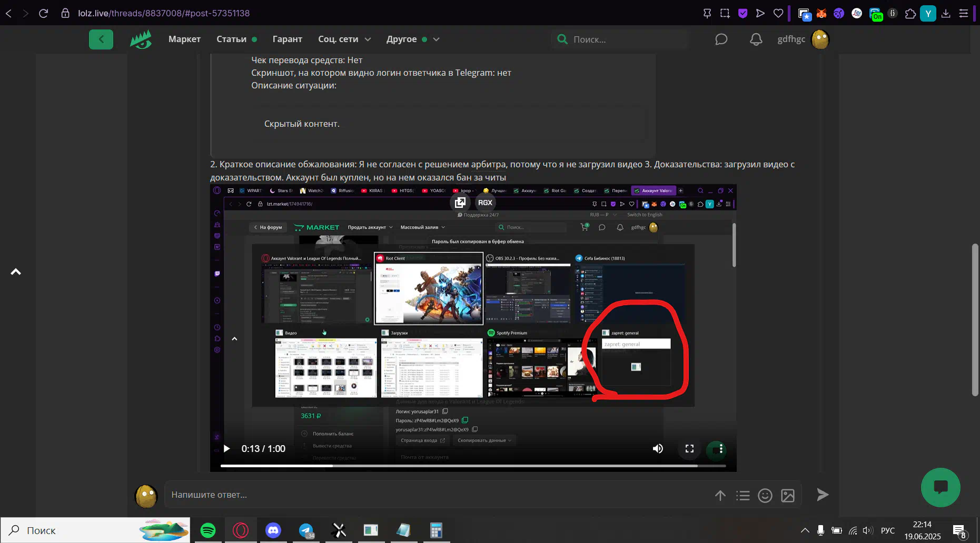Open Calculator from taskbar
The width and height of the screenshot is (980, 543).
(x=436, y=530)
